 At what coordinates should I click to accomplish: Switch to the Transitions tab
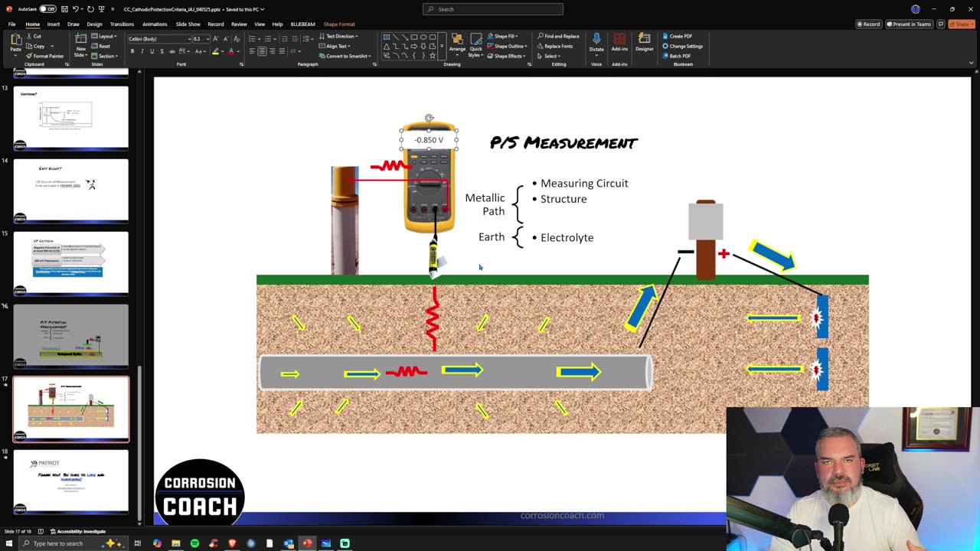[122, 24]
